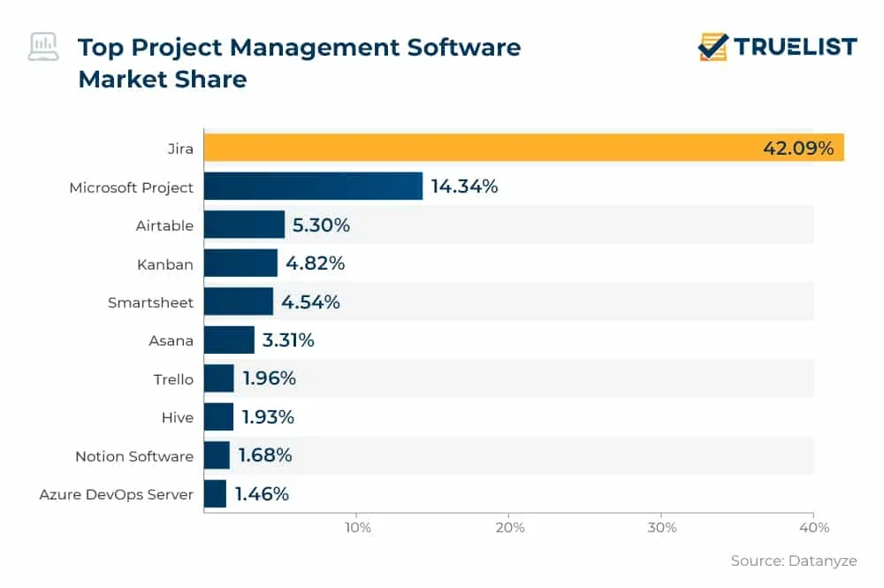The image size is (884, 588).
Task: Select the Kanban market share bar
Action: click(240, 263)
